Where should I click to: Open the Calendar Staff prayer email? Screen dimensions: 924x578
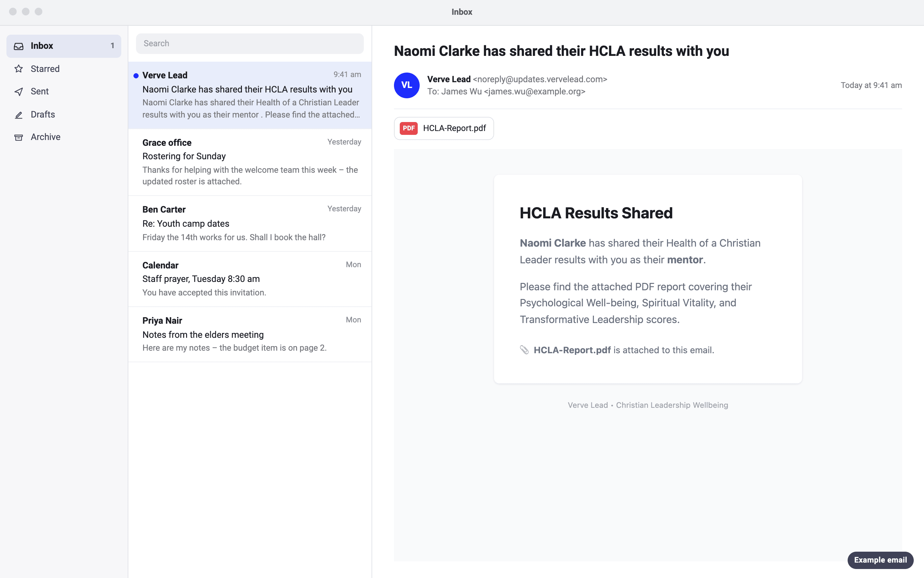point(250,279)
